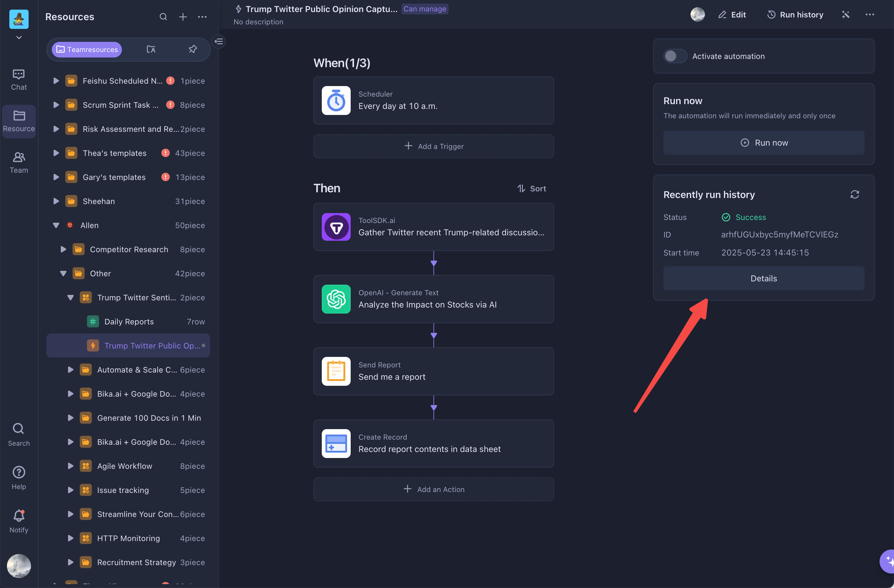This screenshot has width=894, height=588.
Task: Switch to the private resources folder tab
Action: click(151, 49)
